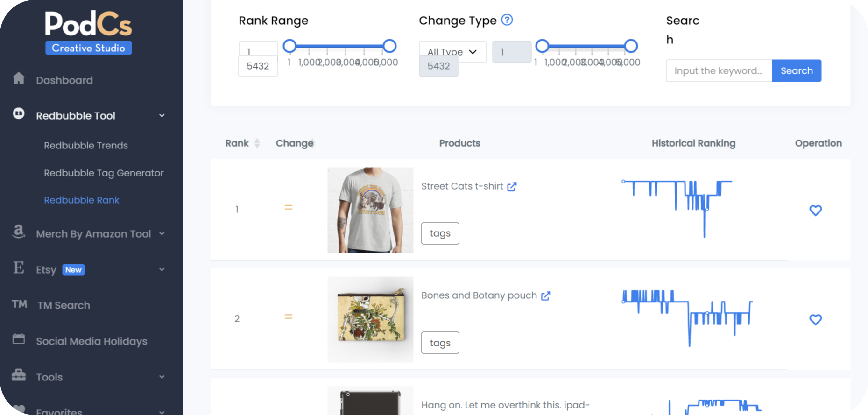The width and height of the screenshot is (868, 415).
Task: Show tags for Bones and Botany pouch
Action: pyautogui.click(x=440, y=342)
